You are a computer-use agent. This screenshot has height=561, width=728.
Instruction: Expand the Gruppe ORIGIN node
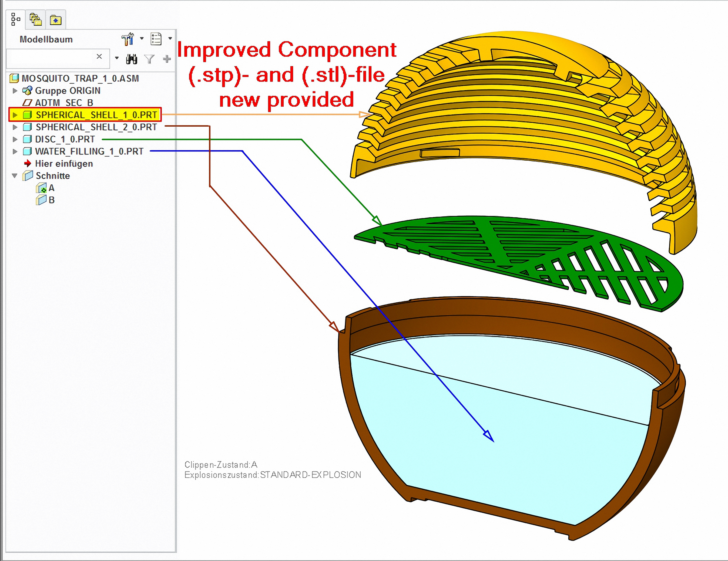[15, 91]
